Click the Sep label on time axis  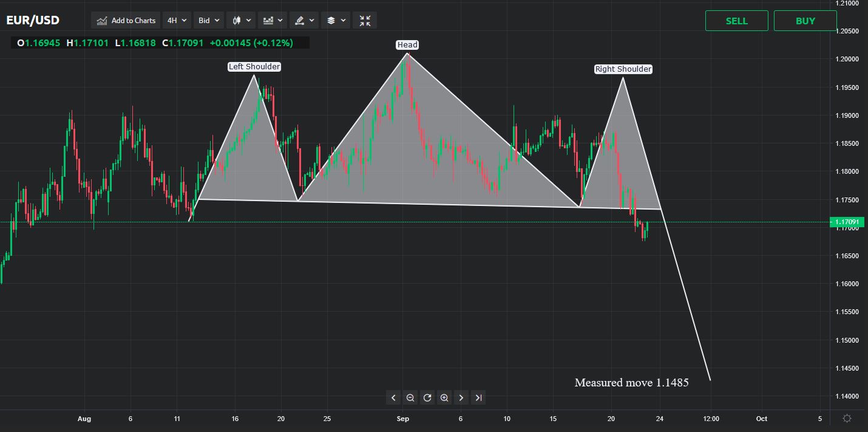pyautogui.click(x=403, y=419)
